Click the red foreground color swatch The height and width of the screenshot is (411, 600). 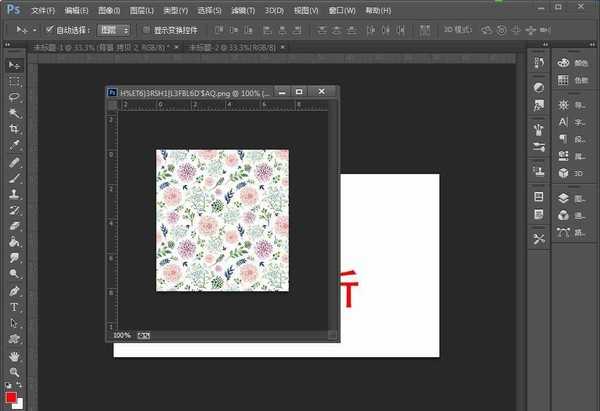click(x=11, y=398)
